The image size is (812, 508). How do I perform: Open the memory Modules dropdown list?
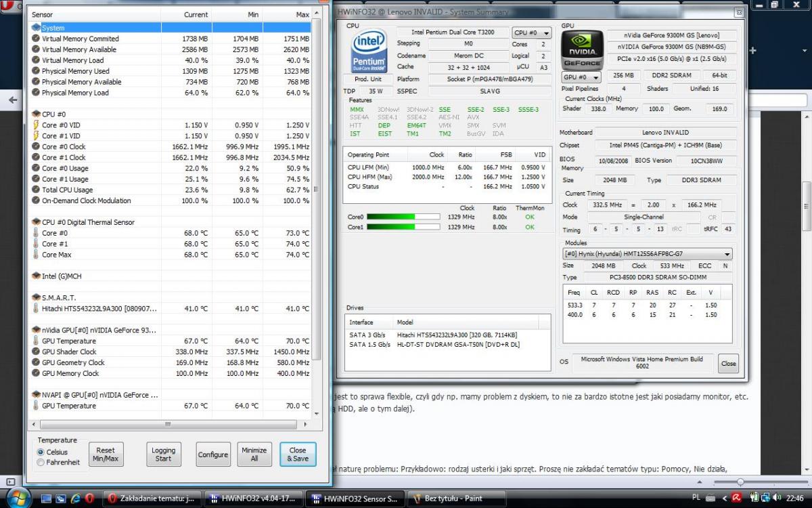(x=648, y=254)
